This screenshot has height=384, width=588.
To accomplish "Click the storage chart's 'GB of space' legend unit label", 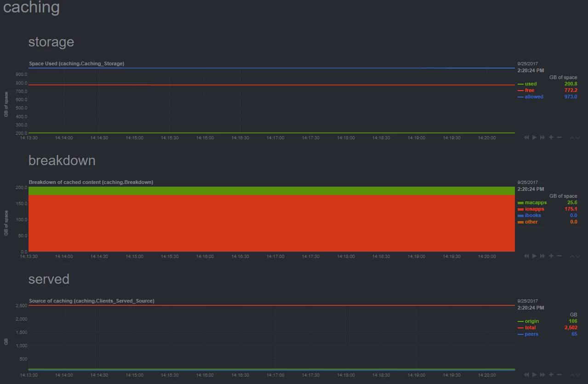I will tap(563, 78).
